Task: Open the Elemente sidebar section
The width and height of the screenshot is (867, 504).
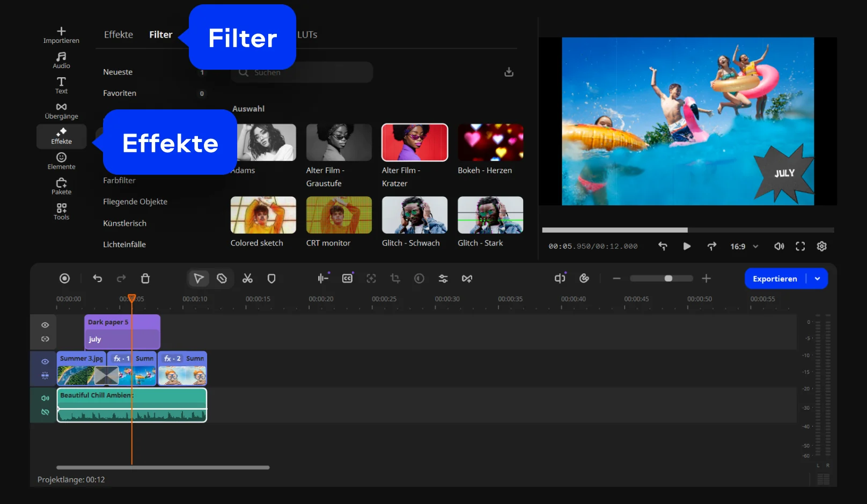Action: coord(61,161)
